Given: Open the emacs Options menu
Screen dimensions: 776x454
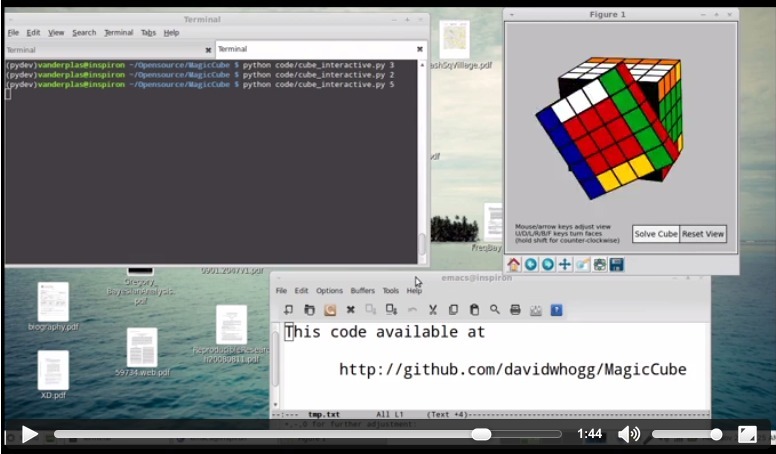Looking at the screenshot, I should (329, 291).
